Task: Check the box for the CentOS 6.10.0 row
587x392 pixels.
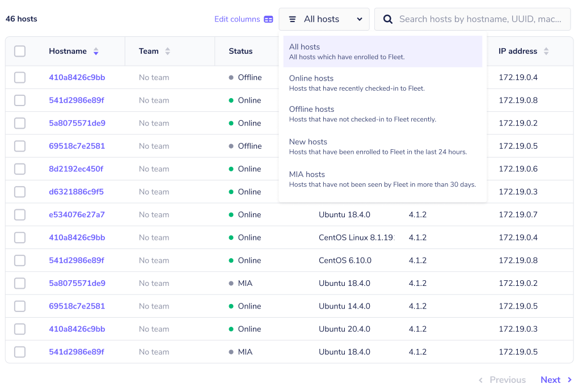Action: pos(20,260)
